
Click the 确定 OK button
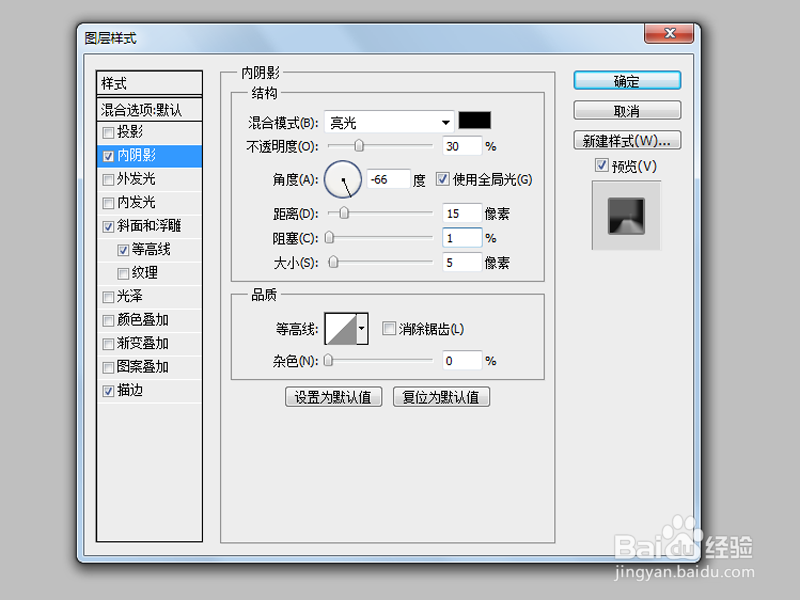click(627, 81)
